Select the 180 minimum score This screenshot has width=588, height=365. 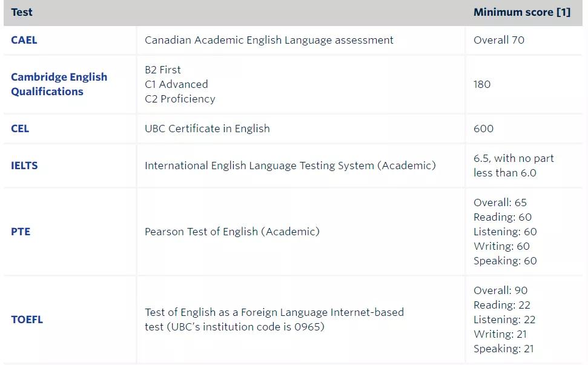tap(482, 84)
